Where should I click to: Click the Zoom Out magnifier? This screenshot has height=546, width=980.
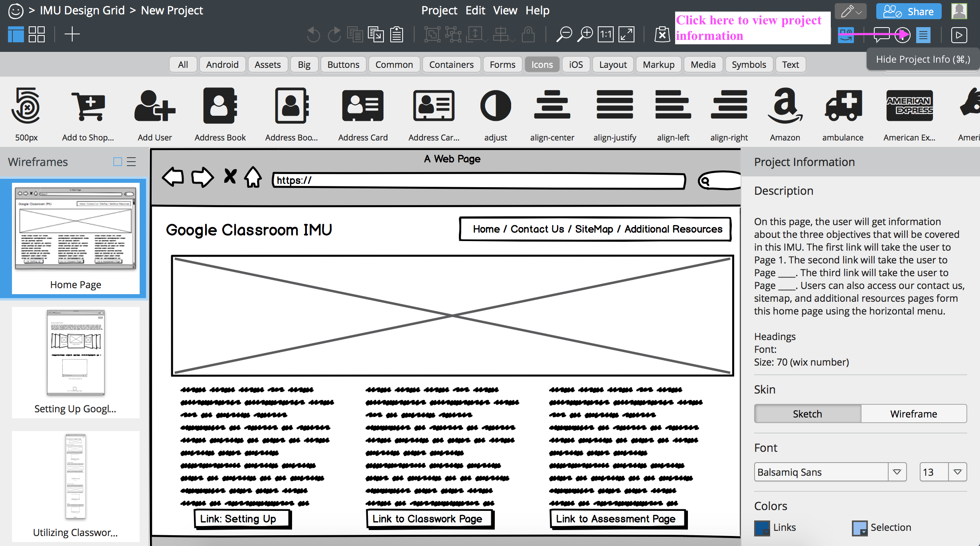564,35
